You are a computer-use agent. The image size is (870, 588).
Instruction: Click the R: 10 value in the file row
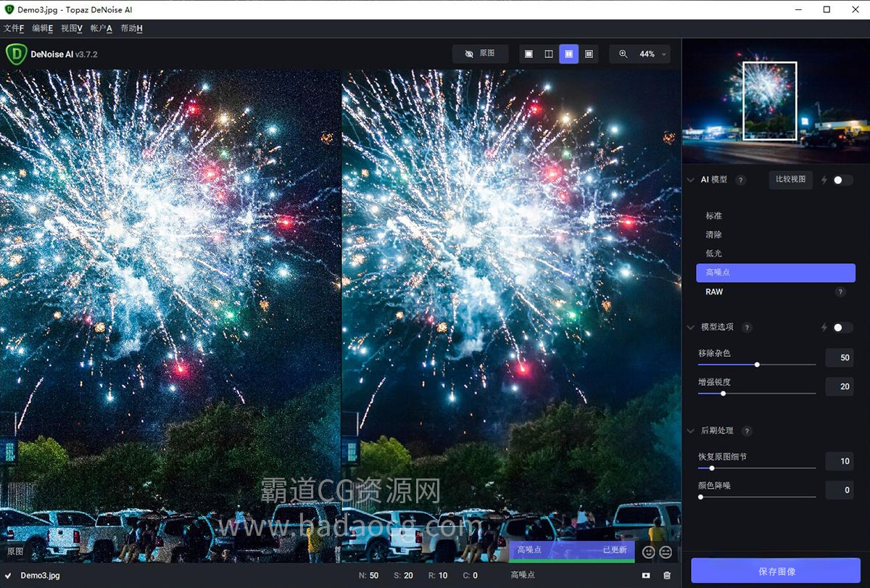pyautogui.click(x=439, y=576)
